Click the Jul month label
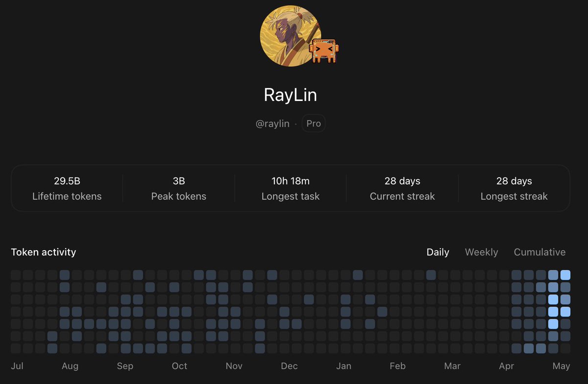The image size is (588, 384). (x=17, y=366)
